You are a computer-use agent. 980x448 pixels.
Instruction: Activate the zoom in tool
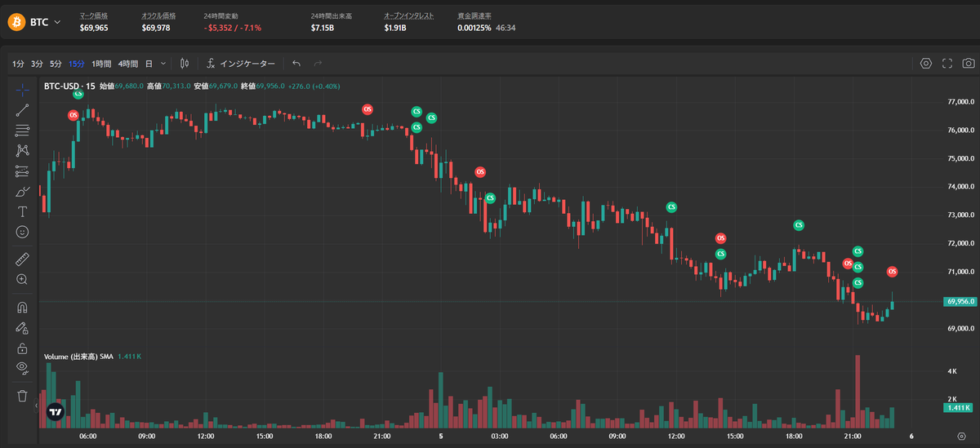click(22, 279)
